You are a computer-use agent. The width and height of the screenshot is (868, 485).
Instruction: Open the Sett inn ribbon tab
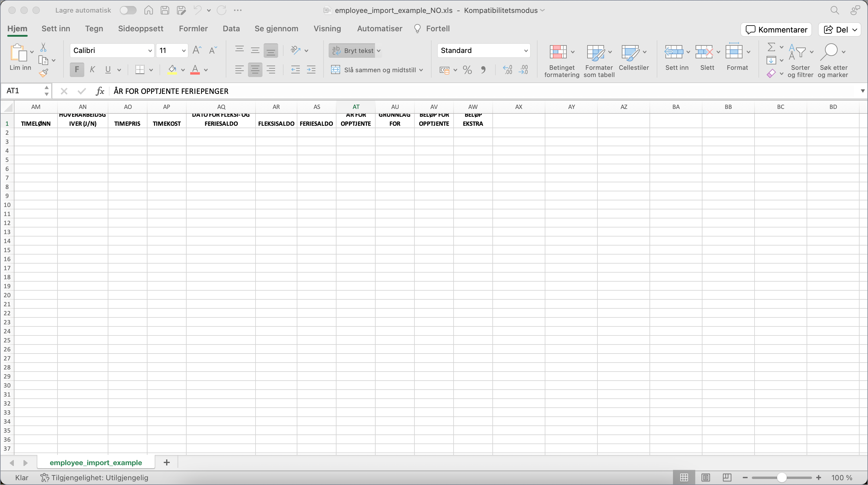pos(56,29)
